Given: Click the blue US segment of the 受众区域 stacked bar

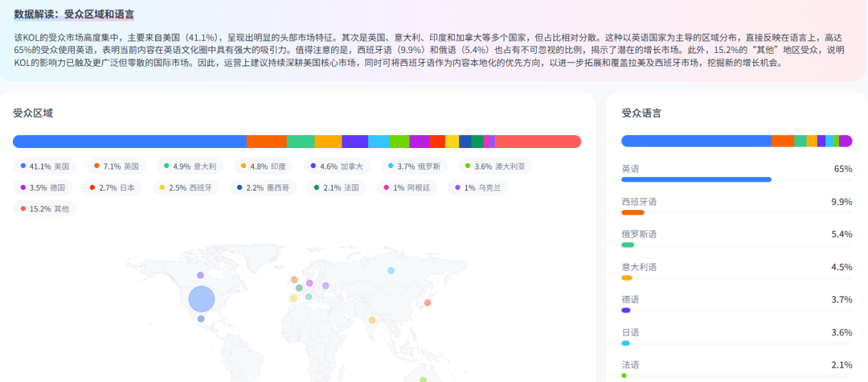Looking at the screenshot, I should [129, 142].
